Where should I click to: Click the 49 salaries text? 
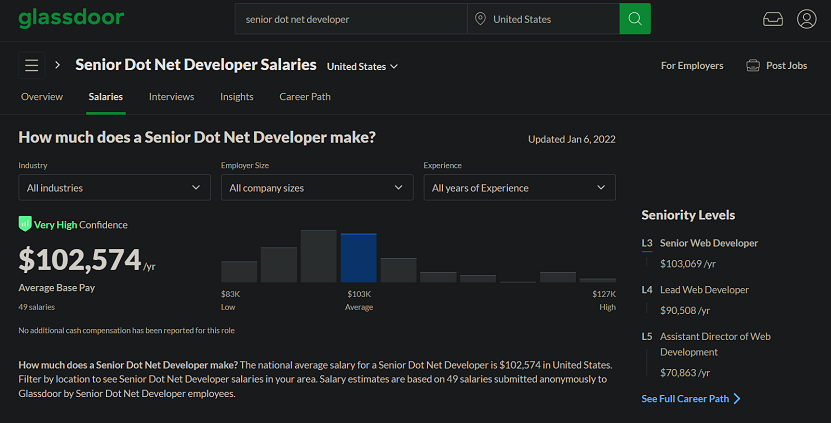point(37,307)
